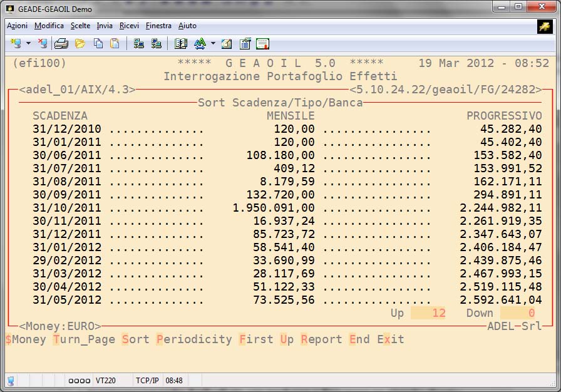Expand the new connection dropdown arrow

point(28,43)
